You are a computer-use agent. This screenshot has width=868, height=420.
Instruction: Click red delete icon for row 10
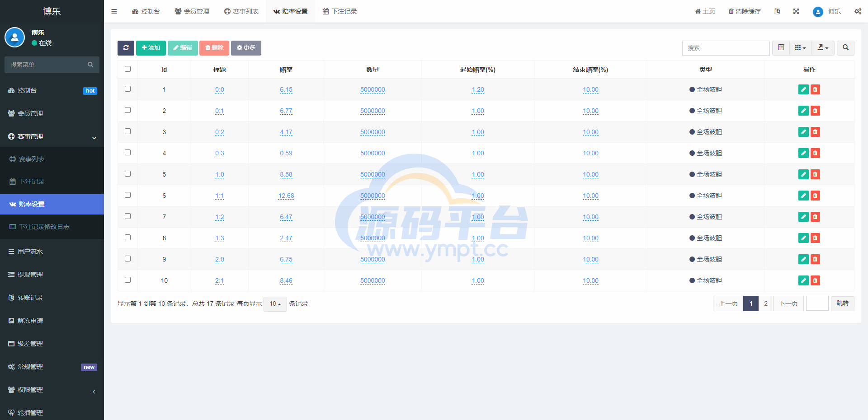click(x=815, y=280)
